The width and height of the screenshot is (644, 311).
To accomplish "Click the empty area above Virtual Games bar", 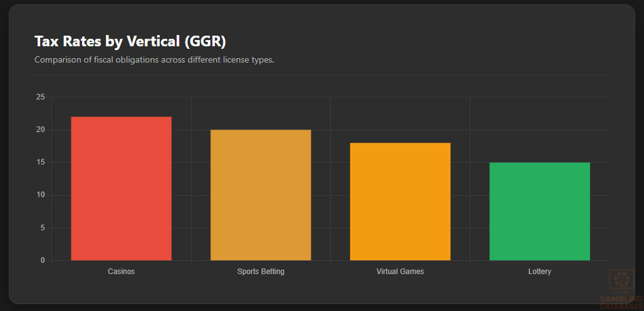I will [x=400, y=119].
